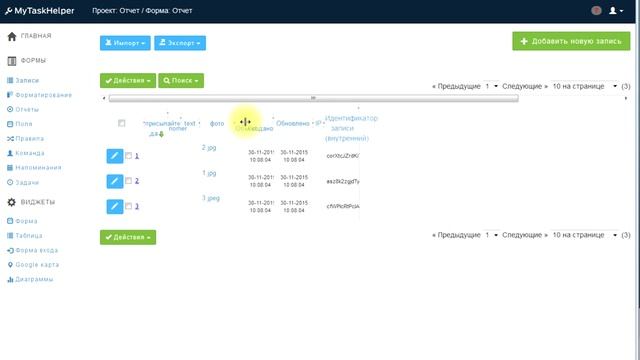Click the home icon in sidebar

click(x=12, y=36)
